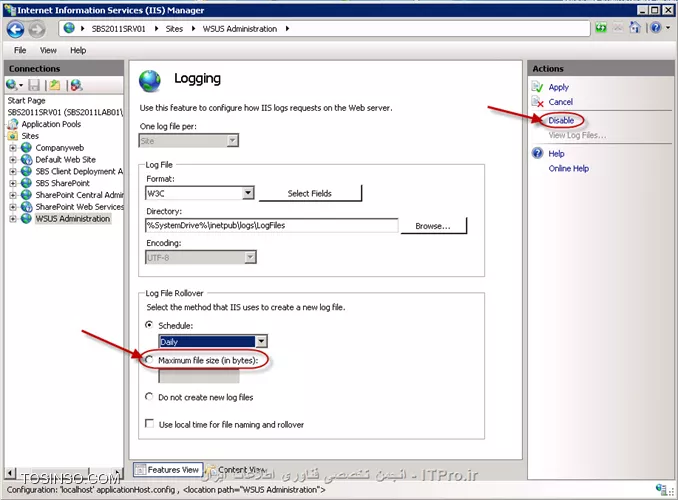
Task: Click the blue Help question icon in toolbar
Action: [656, 28]
